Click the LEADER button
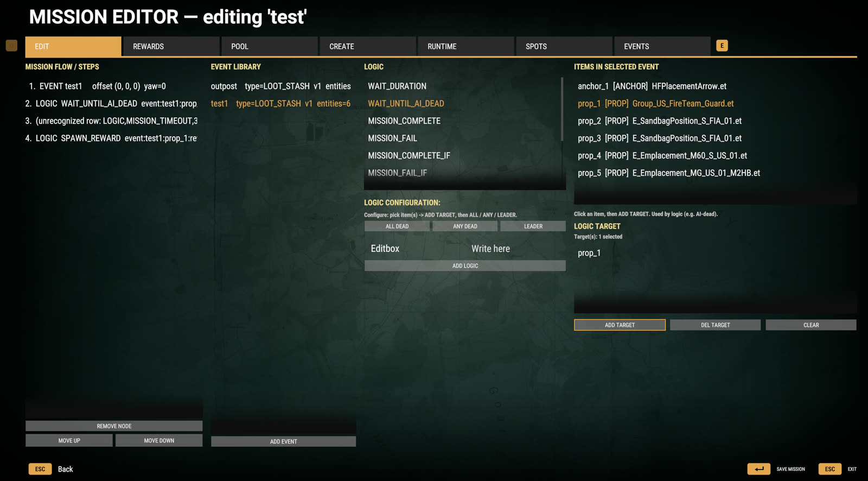Screen dimensions: 868x481 tap(533, 226)
